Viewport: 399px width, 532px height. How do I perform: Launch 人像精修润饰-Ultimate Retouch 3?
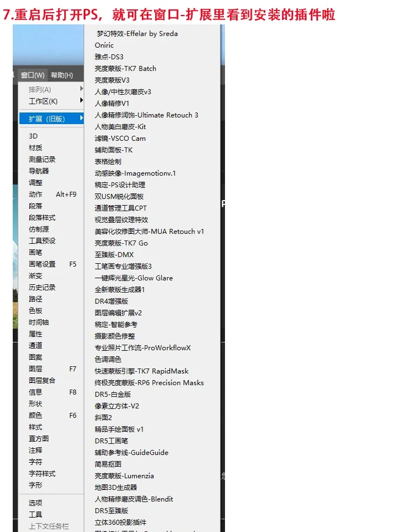pos(146,115)
